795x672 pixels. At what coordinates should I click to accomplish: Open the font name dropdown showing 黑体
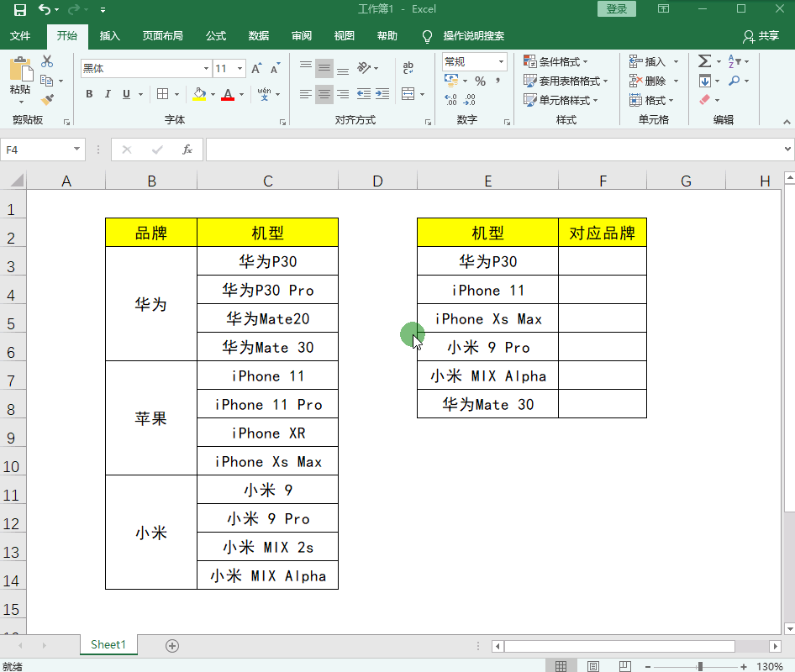207,68
